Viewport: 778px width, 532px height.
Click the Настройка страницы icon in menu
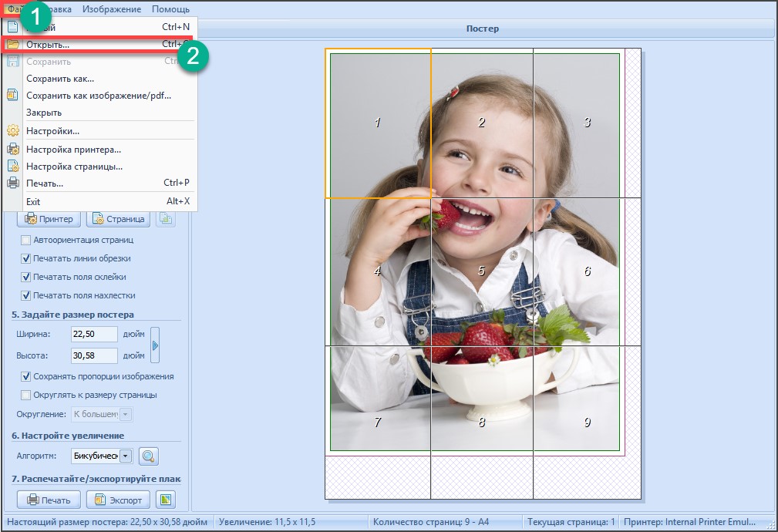[12, 167]
